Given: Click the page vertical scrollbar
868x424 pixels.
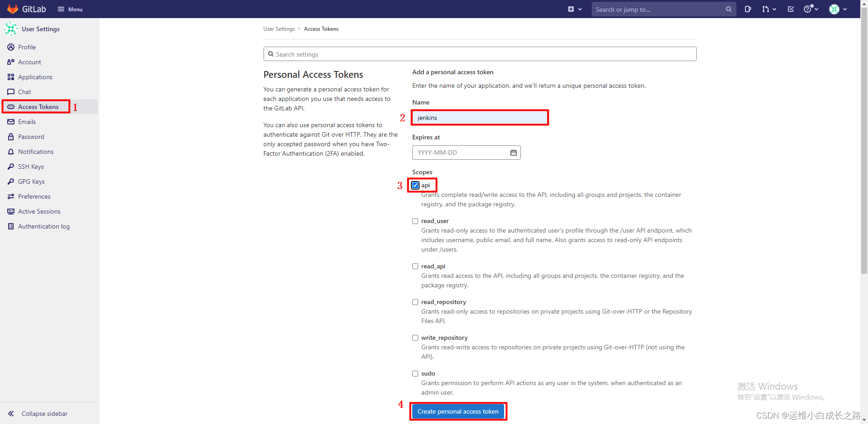Looking at the screenshot, I should click(x=864, y=140).
